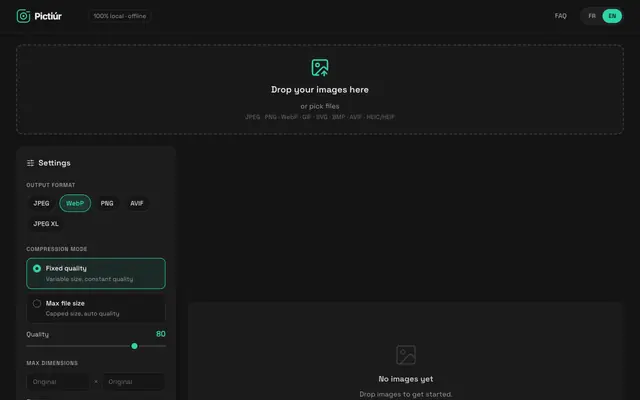
Task: Select JPEG XL output format
Action: pos(46,224)
